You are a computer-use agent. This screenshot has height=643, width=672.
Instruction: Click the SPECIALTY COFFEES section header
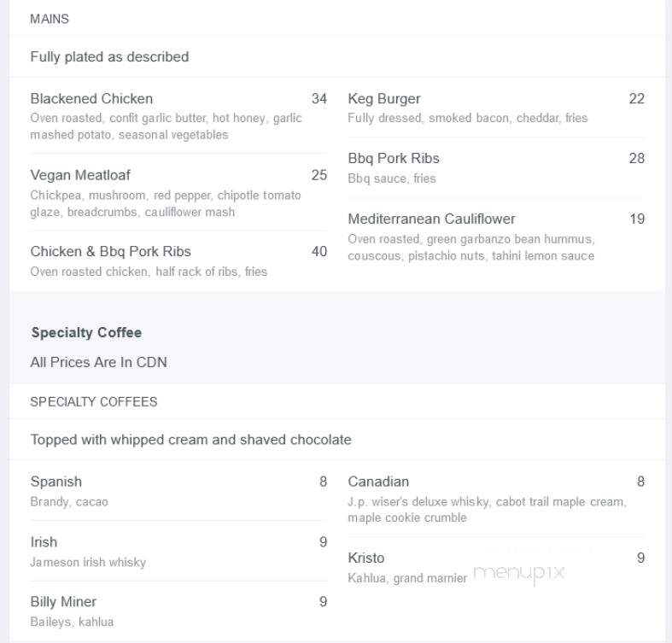click(x=94, y=401)
